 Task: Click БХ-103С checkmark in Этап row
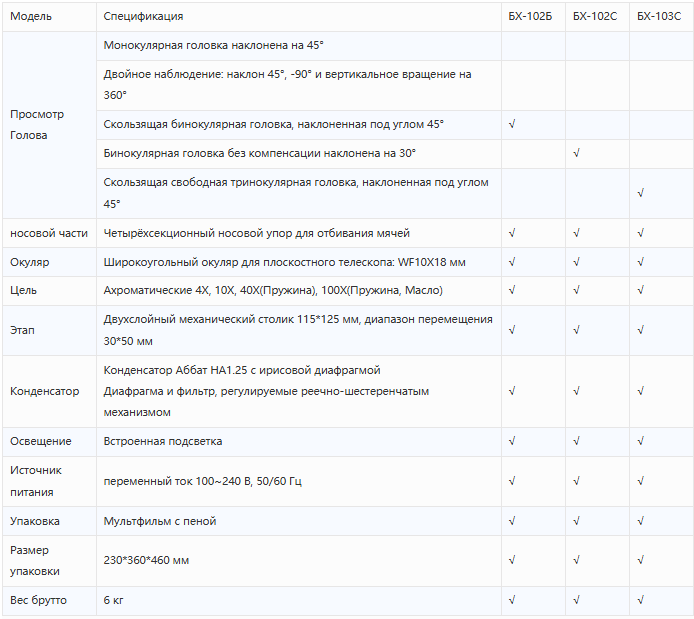[640, 330]
